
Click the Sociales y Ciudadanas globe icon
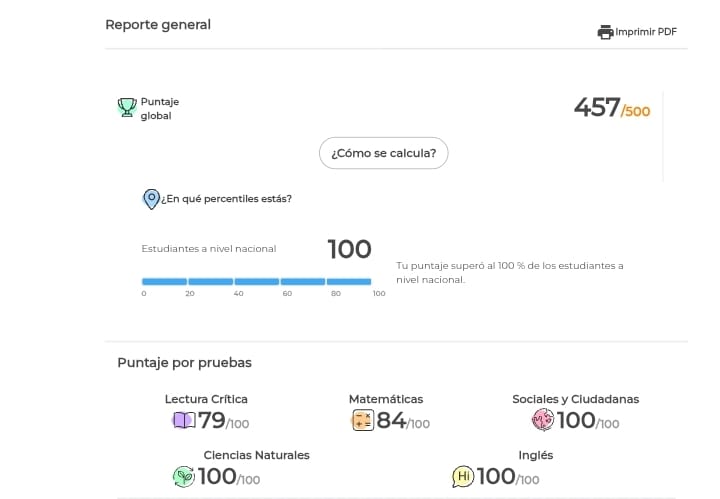point(543,421)
